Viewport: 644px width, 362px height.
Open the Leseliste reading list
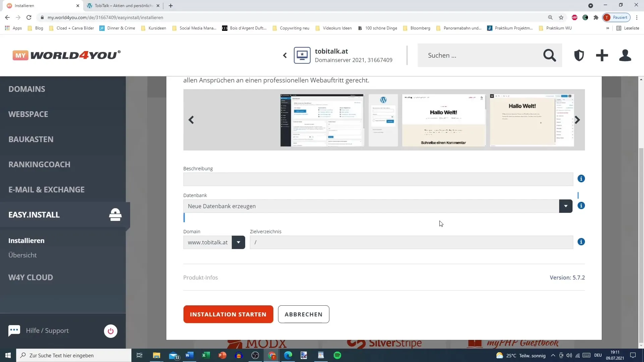click(x=628, y=28)
